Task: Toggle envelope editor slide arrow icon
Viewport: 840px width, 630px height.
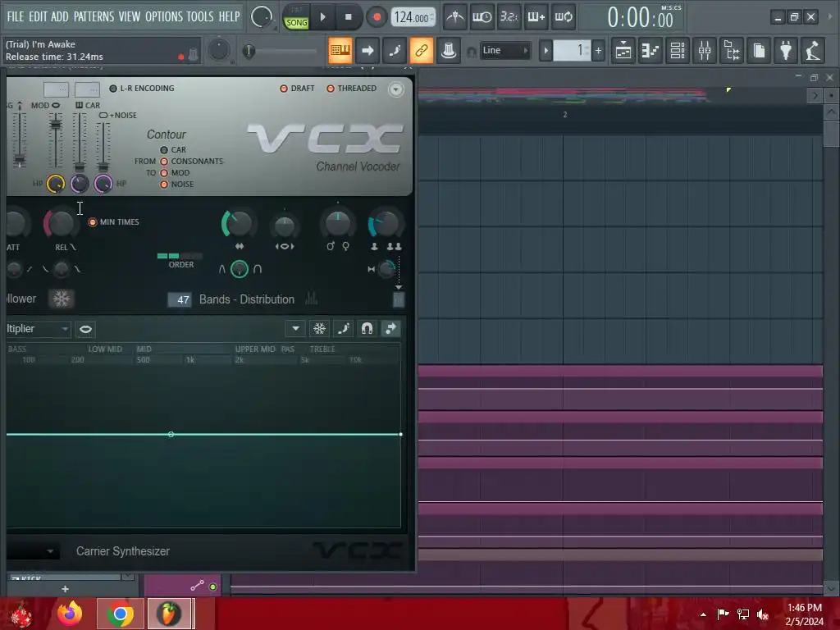Action: pyautogui.click(x=391, y=328)
